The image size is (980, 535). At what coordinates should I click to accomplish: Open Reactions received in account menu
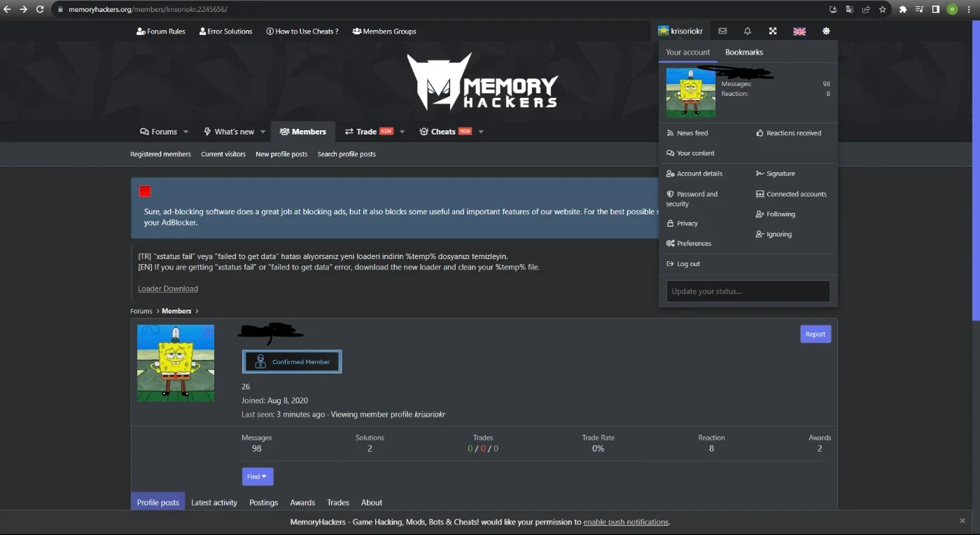click(x=789, y=133)
